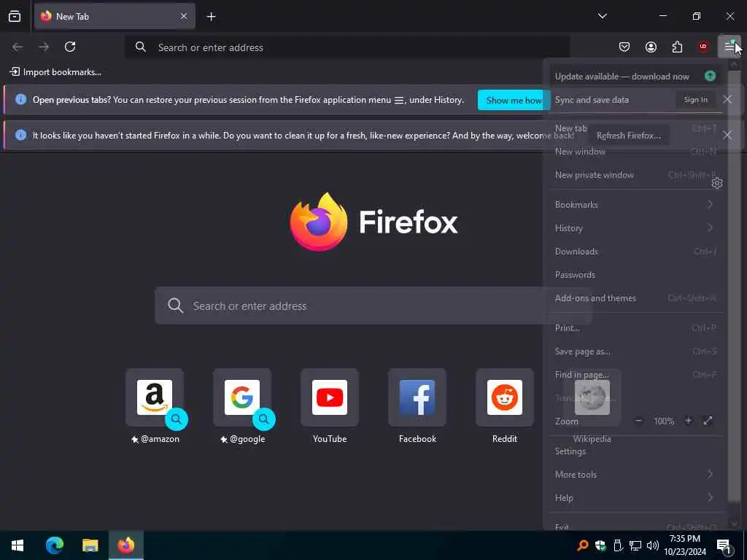This screenshot has width=747, height=560.
Task: Select Find in page… menu item
Action: click(635, 375)
